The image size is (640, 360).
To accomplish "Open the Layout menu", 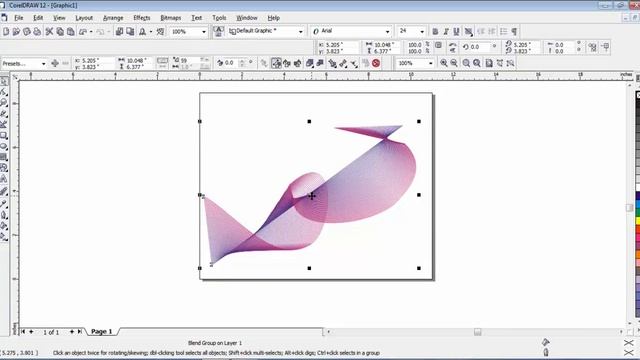I will (x=84, y=18).
